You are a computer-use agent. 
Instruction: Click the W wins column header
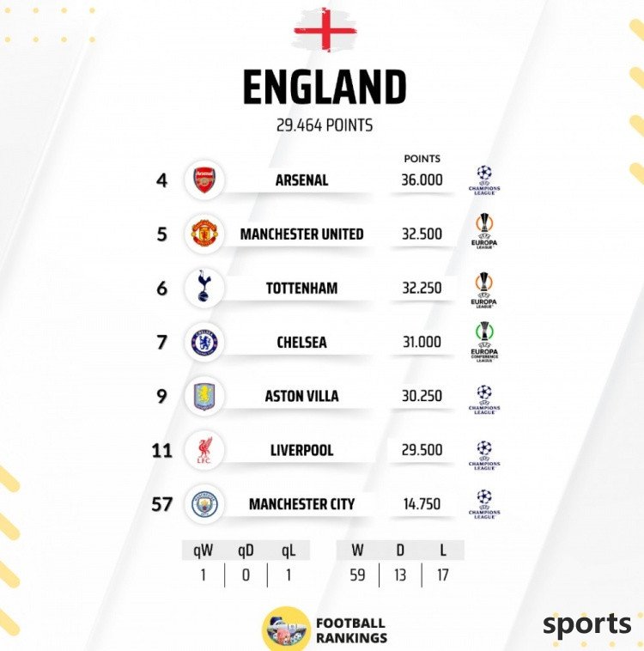357,551
